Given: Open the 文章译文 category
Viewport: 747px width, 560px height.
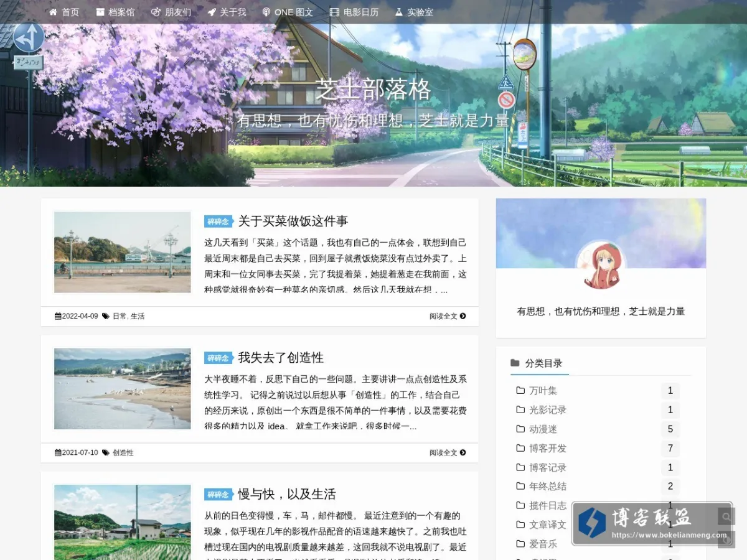Looking at the screenshot, I should (x=548, y=525).
